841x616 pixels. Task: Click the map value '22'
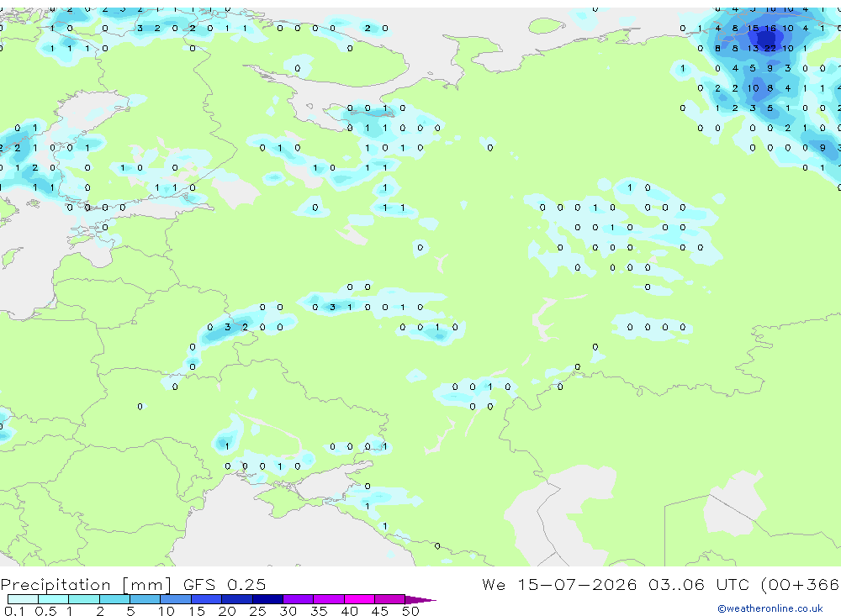(770, 48)
